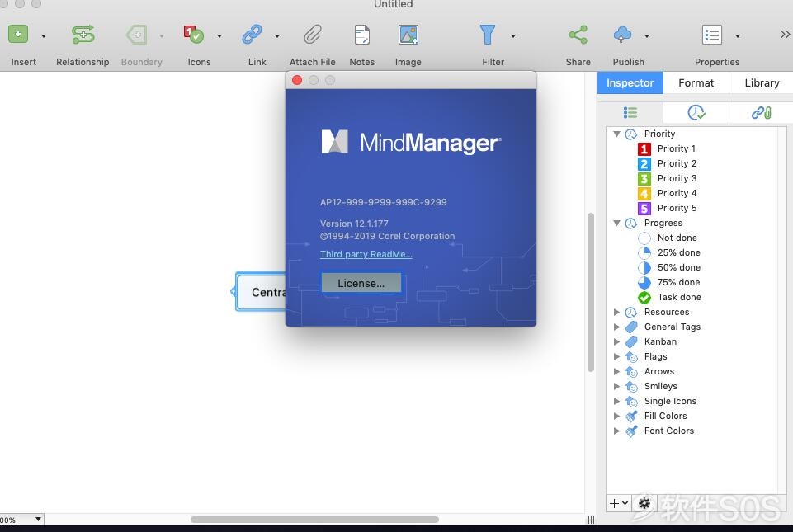Select the Priority 3 green icon
Viewport: 793px width, 532px height.
(x=644, y=178)
